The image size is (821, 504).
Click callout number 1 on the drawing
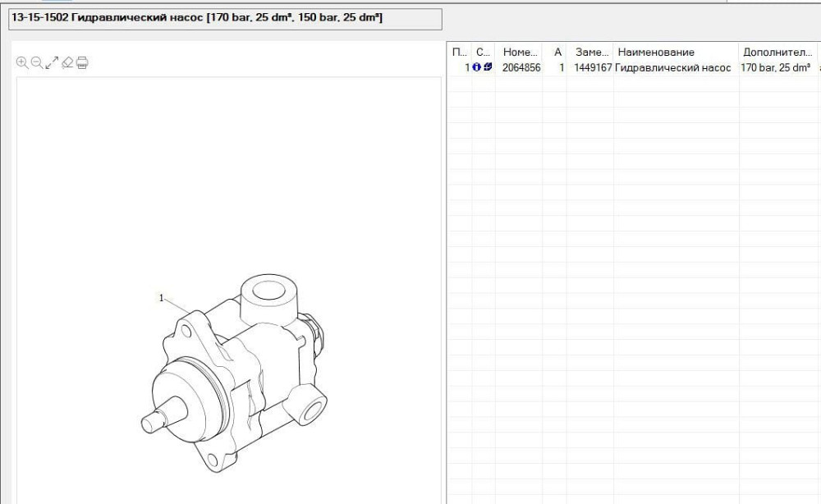tap(161, 298)
